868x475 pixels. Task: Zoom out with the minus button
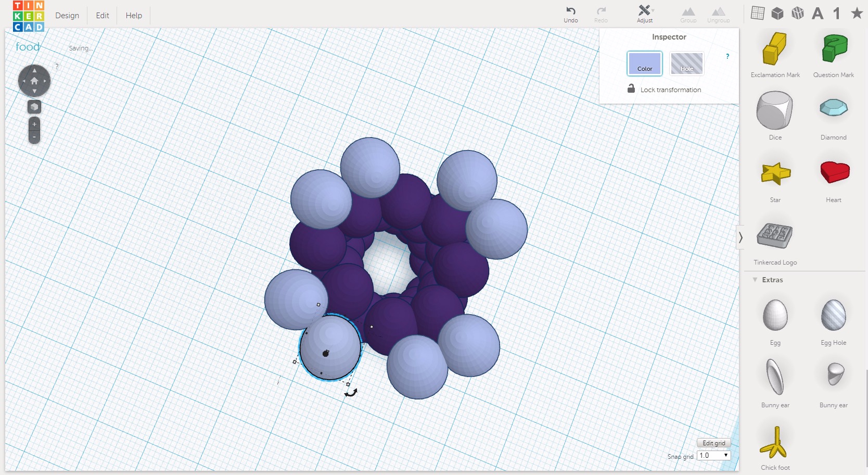point(34,137)
